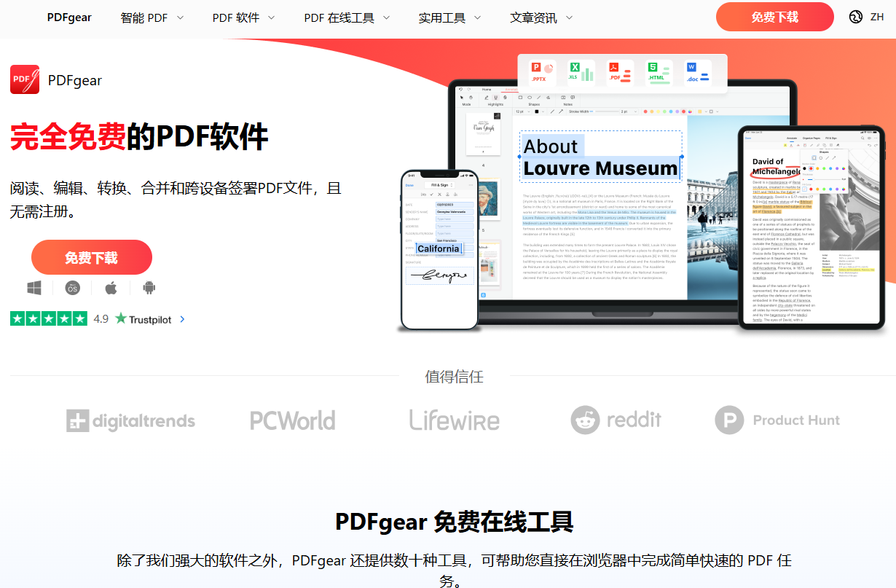Expand the chevron next to PDF 软件

tap(271, 17)
